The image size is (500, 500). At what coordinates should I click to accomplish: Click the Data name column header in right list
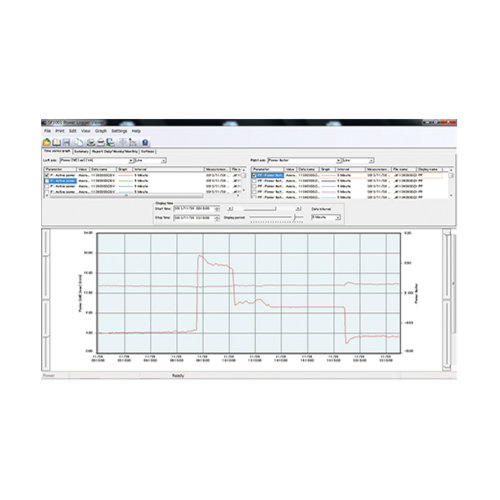308,170
